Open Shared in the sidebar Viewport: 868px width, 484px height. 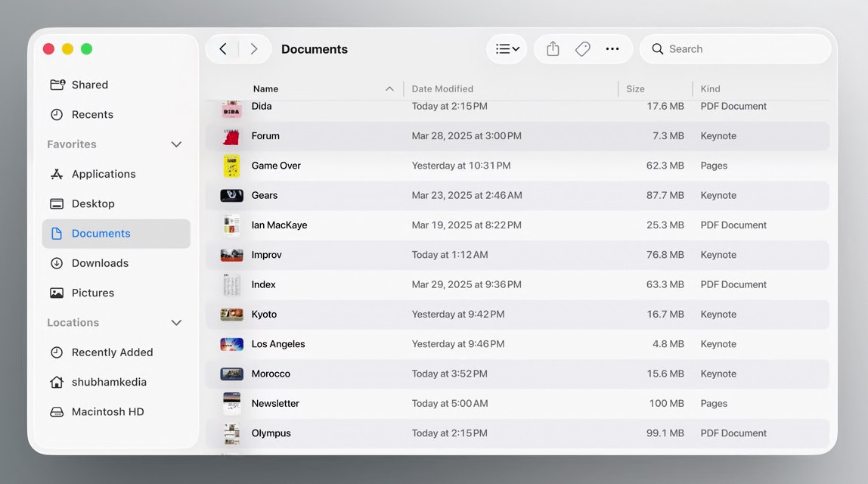(116, 85)
